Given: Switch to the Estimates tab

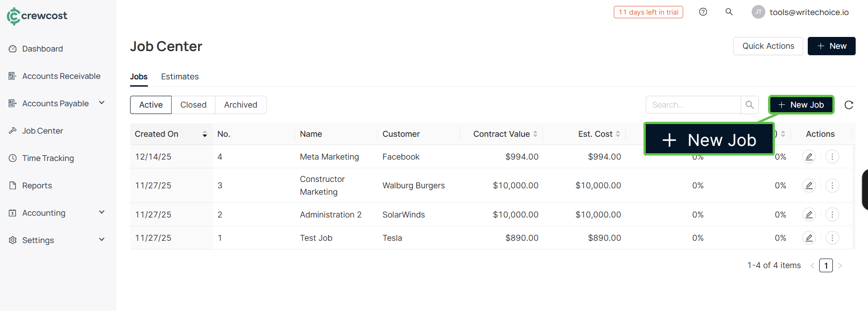Looking at the screenshot, I should [x=180, y=77].
